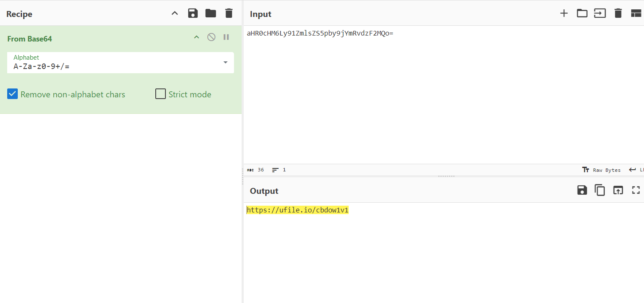644x303 pixels.
Task: Open the Alphabet dropdown
Action: 225,63
